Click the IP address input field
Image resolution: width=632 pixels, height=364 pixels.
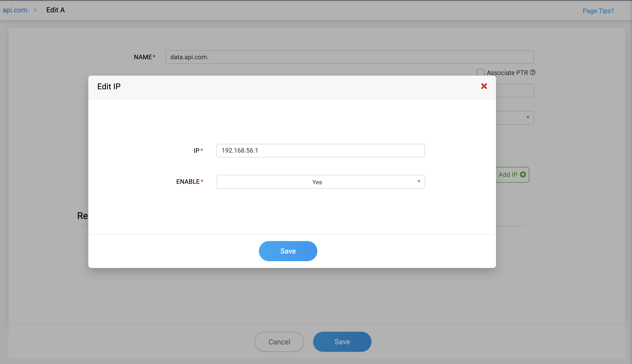tap(320, 151)
